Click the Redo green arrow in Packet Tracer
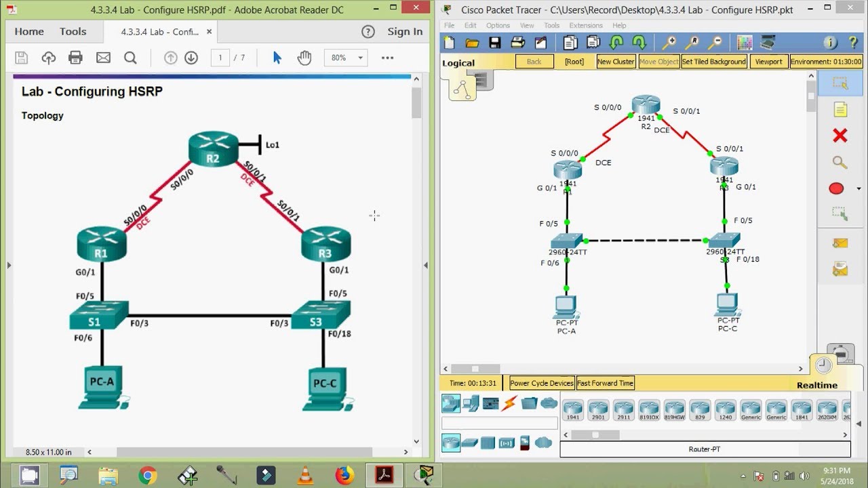The image size is (868, 488). (639, 43)
